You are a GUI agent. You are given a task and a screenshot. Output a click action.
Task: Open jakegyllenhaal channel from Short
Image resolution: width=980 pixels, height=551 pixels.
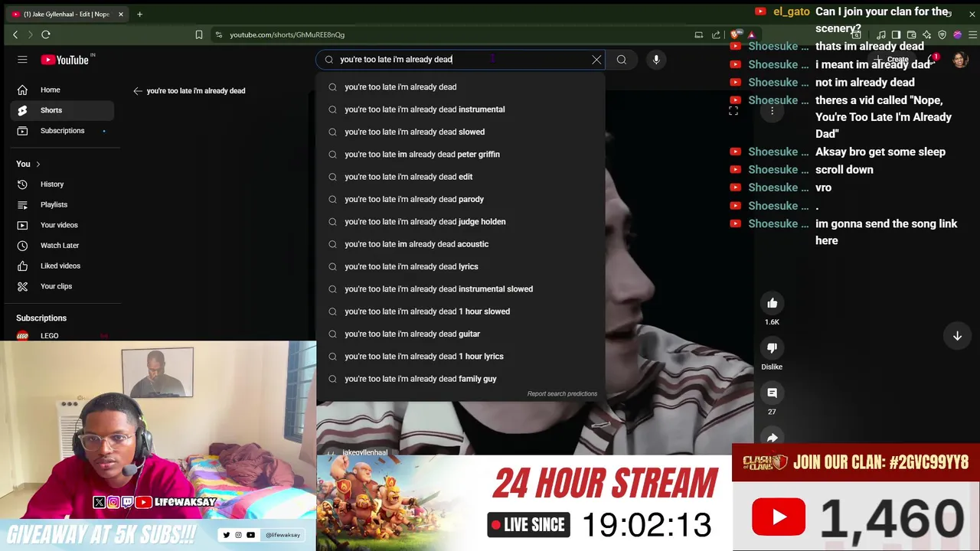(364, 452)
